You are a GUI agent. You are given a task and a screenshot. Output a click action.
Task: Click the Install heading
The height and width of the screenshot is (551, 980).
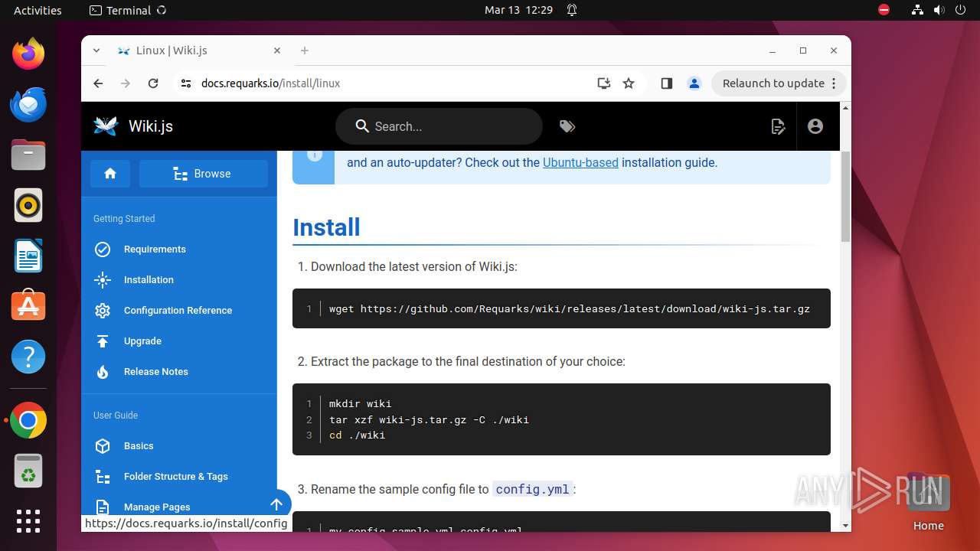coord(326,227)
